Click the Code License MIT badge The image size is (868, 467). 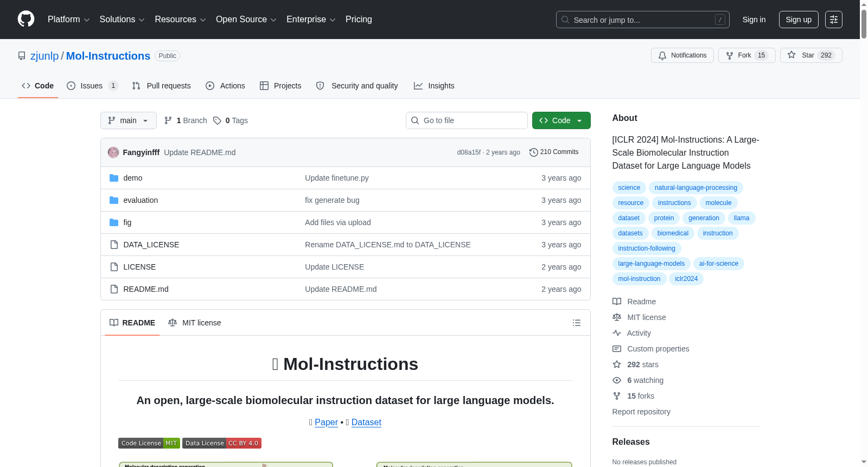click(149, 443)
